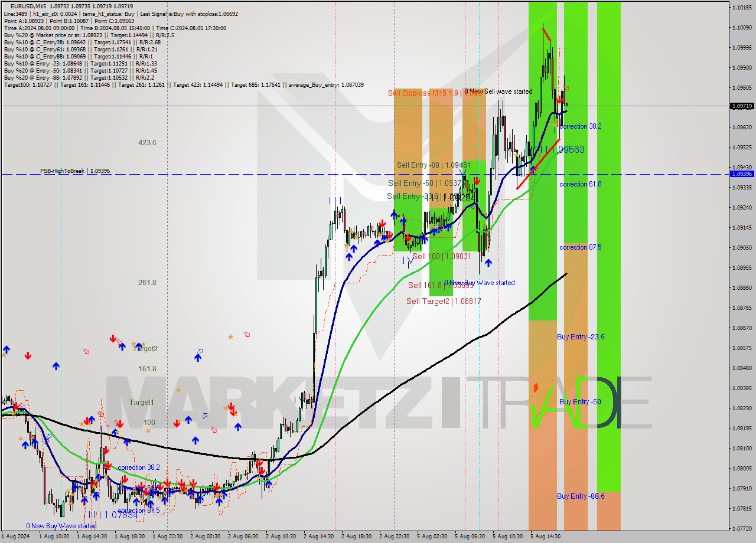
Task: Click the 161.8 Fibonacci level label
Action: (x=147, y=369)
